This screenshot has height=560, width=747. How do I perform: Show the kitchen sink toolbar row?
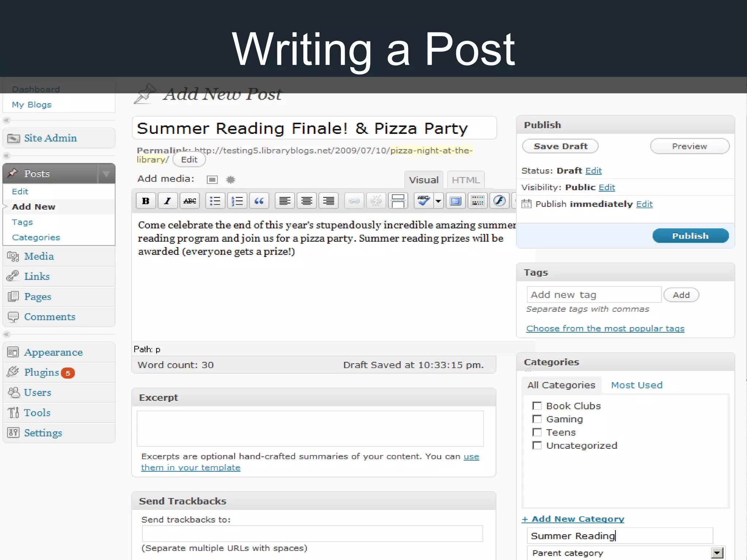click(477, 201)
